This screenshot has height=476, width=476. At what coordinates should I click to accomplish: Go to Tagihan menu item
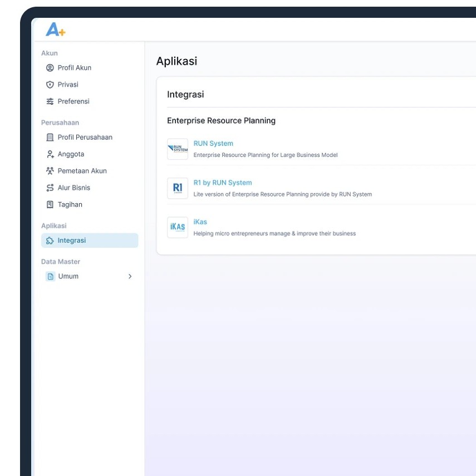coord(70,205)
